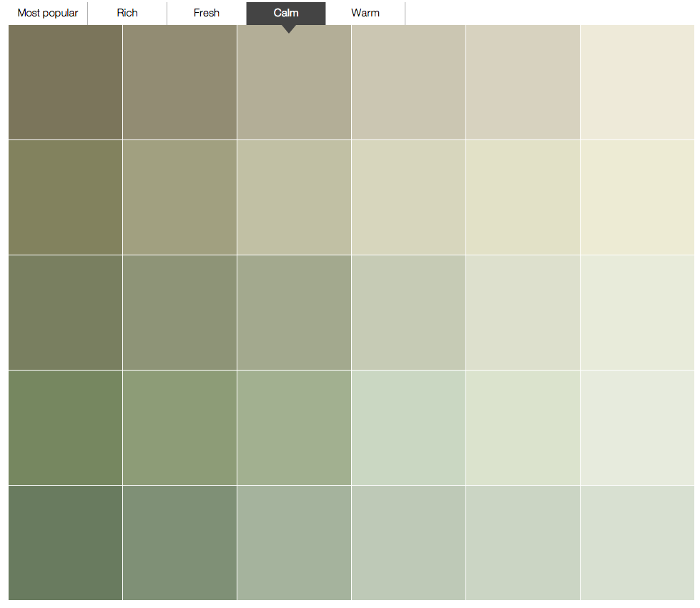The height and width of the screenshot is (608, 700).
Task: Choose the last swatch in the second row
Action: 637,197
